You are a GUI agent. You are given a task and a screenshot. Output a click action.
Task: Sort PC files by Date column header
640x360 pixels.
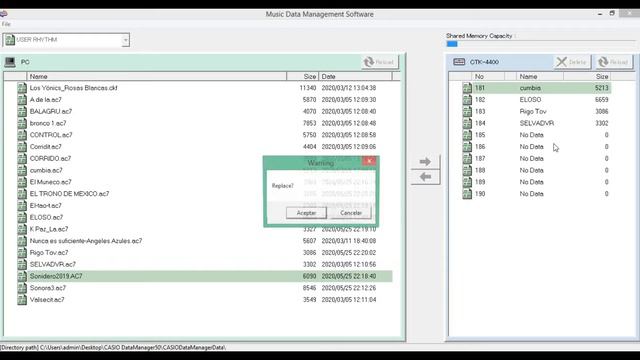(x=355, y=76)
